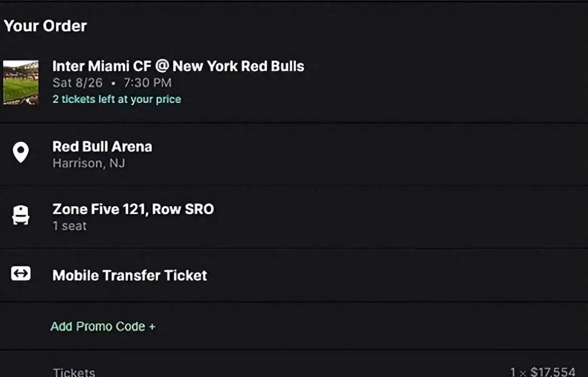Select the Mobile Transfer Ticket delivery row
The height and width of the screenshot is (377, 588).
pos(130,275)
